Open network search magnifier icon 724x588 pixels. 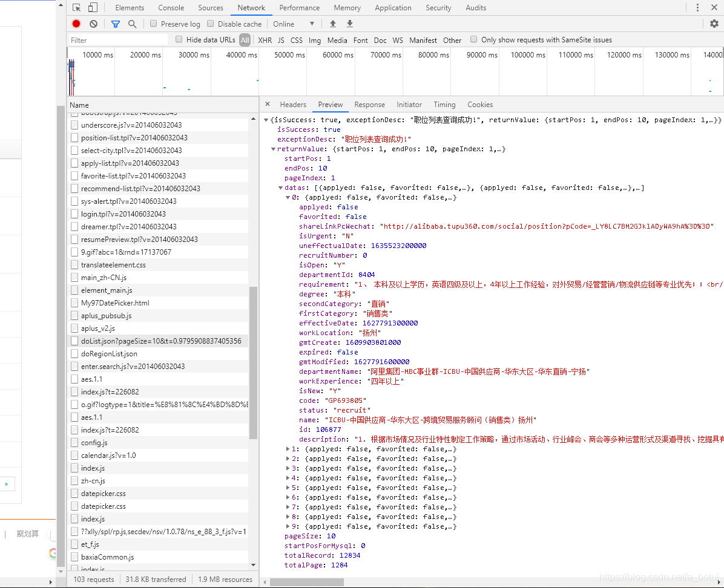[x=132, y=24]
